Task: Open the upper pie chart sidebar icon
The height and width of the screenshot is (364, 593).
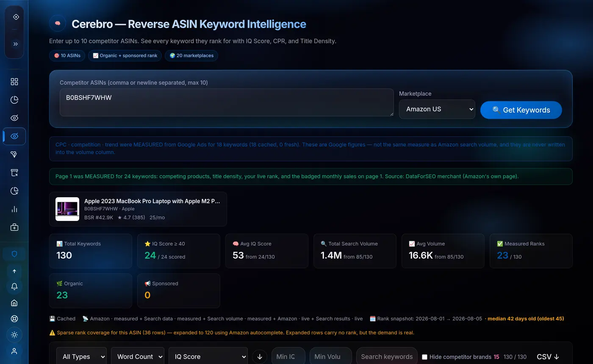Action: point(14,100)
